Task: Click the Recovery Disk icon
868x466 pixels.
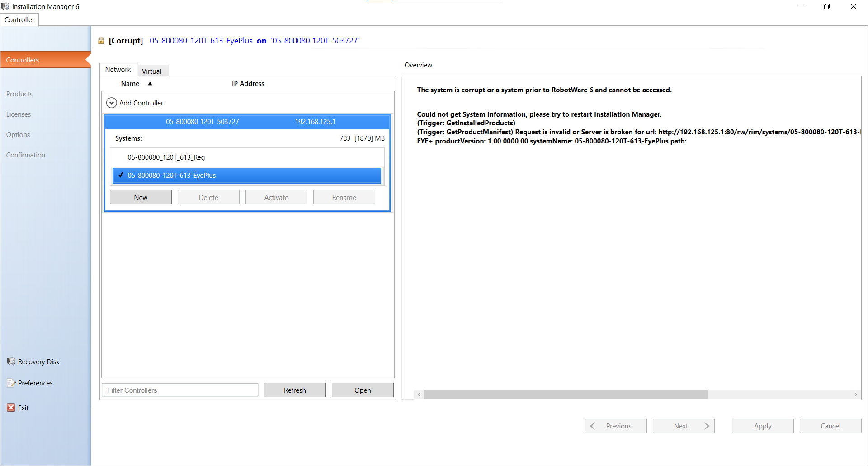Action: pos(11,361)
